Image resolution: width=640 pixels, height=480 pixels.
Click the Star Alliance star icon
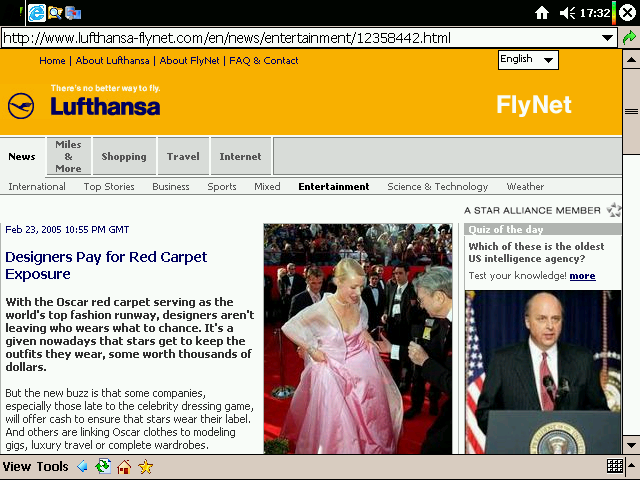(613, 210)
